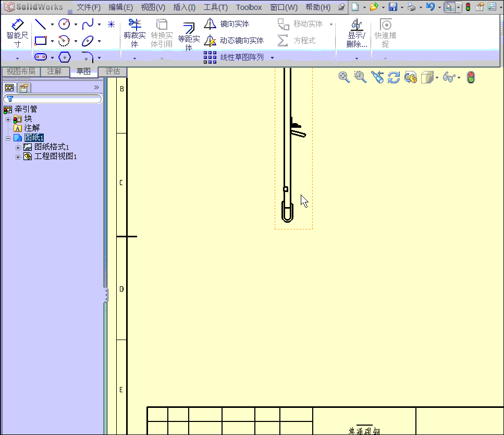Click Zoom to Fit icon
Viewport: 504px width, 435px height.
coord(344,77)
